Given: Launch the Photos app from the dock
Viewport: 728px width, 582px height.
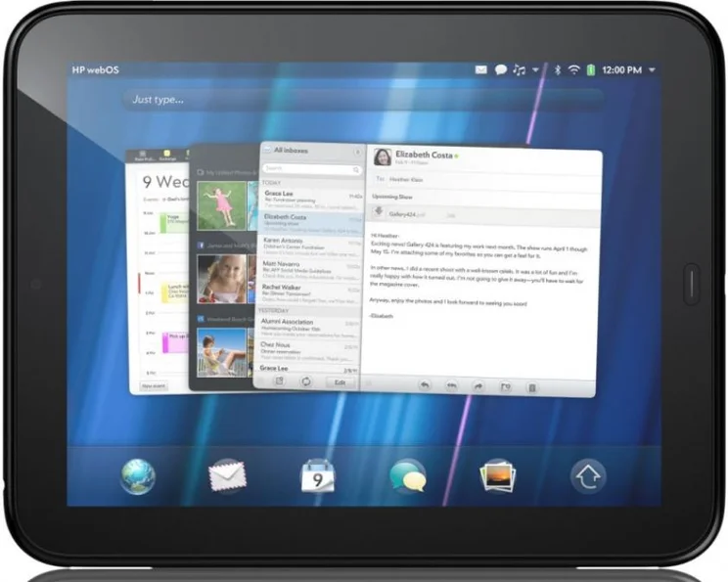Looking at the screenshot, I should click(x=497, y=475).
